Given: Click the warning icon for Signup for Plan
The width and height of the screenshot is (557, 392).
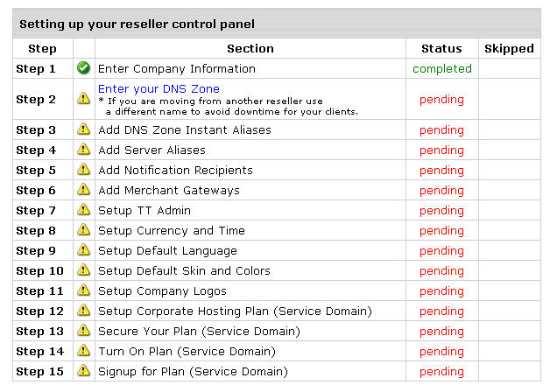Looking at the screenshot, I should [83, 370].
